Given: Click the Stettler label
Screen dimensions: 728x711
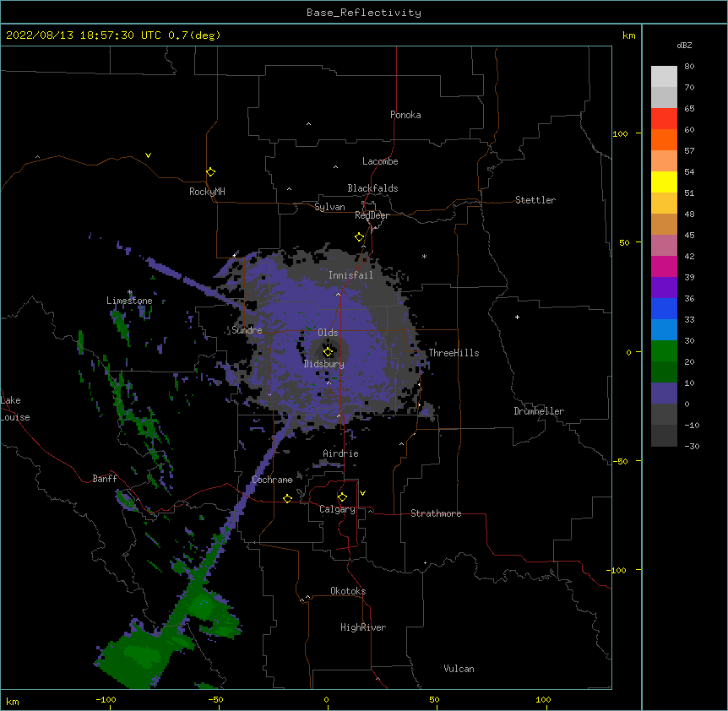Looking at the screenshot, I should click(x=535, y=200).
